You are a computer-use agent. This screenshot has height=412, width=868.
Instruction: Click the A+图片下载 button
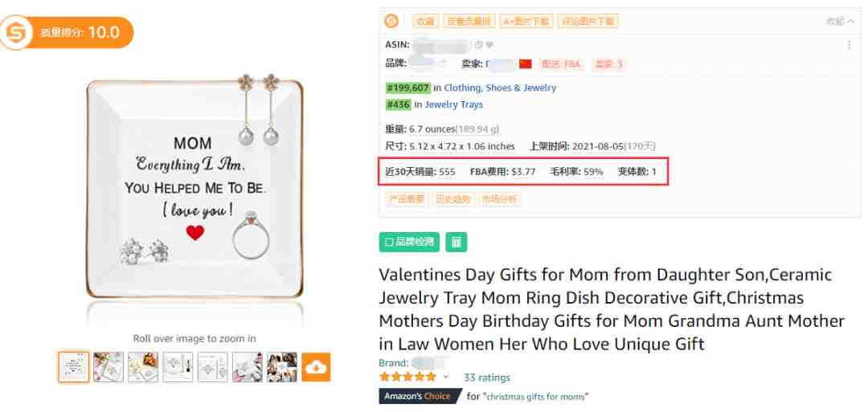526,22
